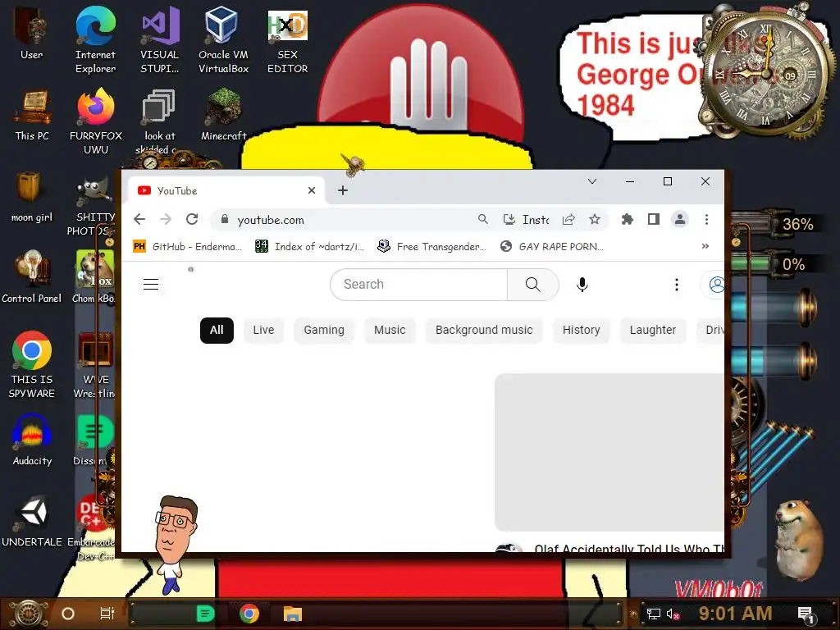Expand the tab search chevron
This screenshot has height=630, width=840.
pos(592,181)
